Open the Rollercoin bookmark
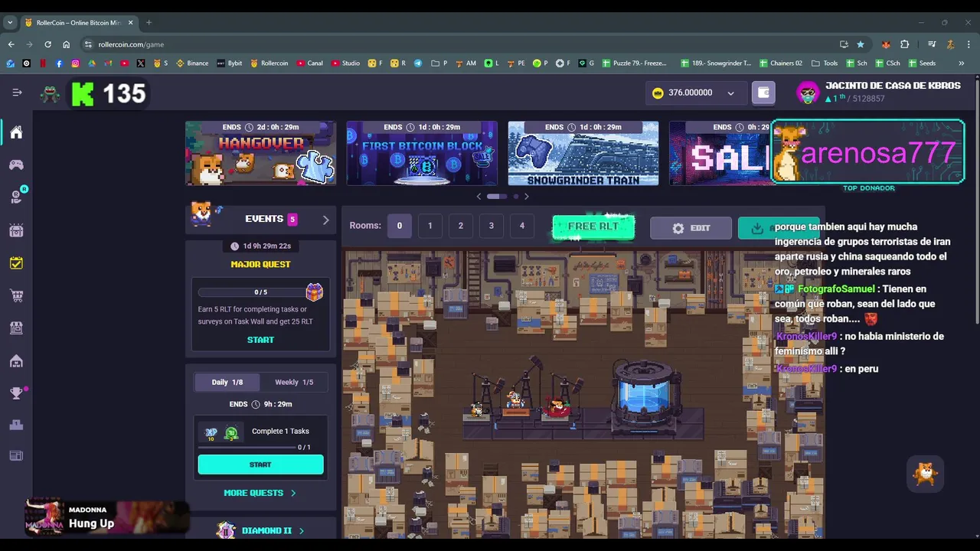The height and width of the screenshot is (551, 980). click(x=269, y=63)
